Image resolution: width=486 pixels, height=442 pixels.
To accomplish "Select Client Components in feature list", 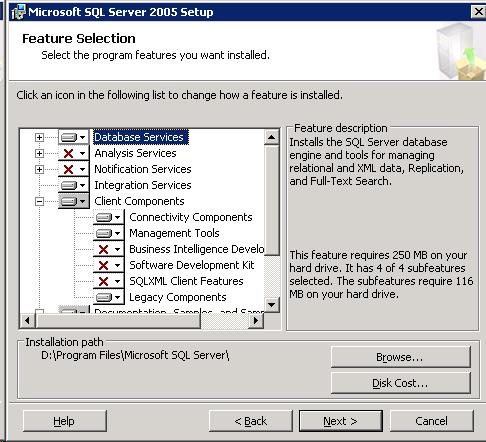I will 139,201.
